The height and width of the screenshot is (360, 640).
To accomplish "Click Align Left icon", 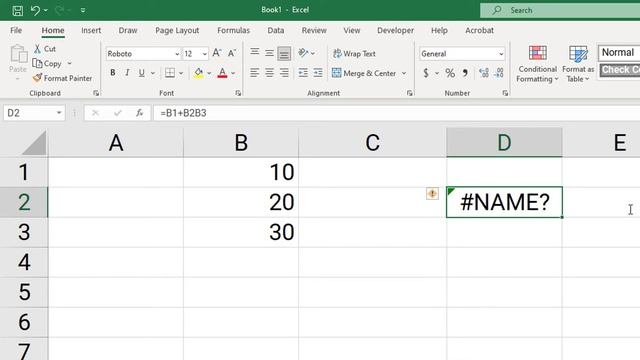I will pyautogui.click(x=255, y=73).
